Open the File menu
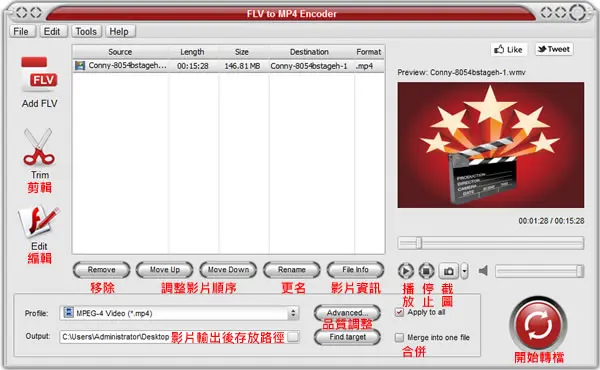Screen dimensions: 600x370 21,31
